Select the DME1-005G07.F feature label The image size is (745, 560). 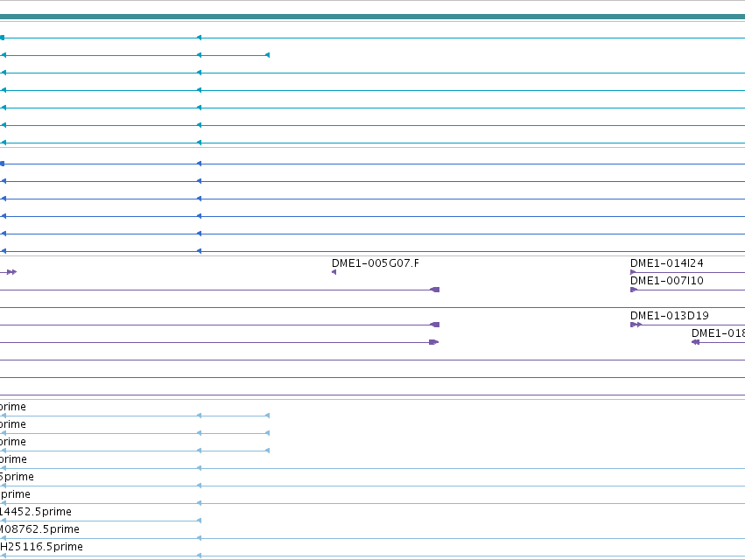[376, 263]
